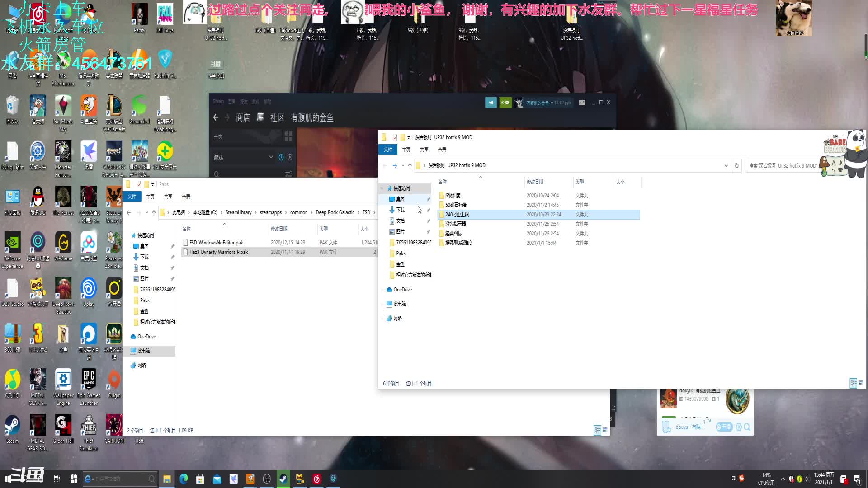This screenshot has height=488, width=868.
Task: Open the GeForce Experience desktop icon
Action: coord(12,250)
